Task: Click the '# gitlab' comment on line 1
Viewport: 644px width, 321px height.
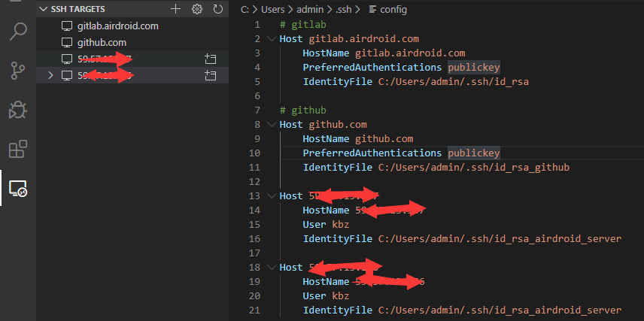Action: [x=302, y=25]
